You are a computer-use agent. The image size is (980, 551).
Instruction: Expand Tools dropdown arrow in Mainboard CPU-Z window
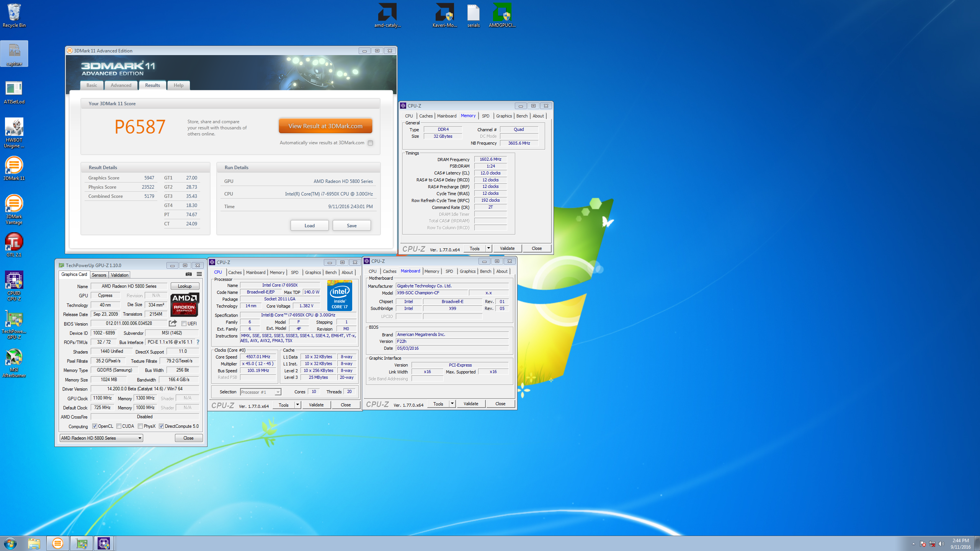[452, 404]
